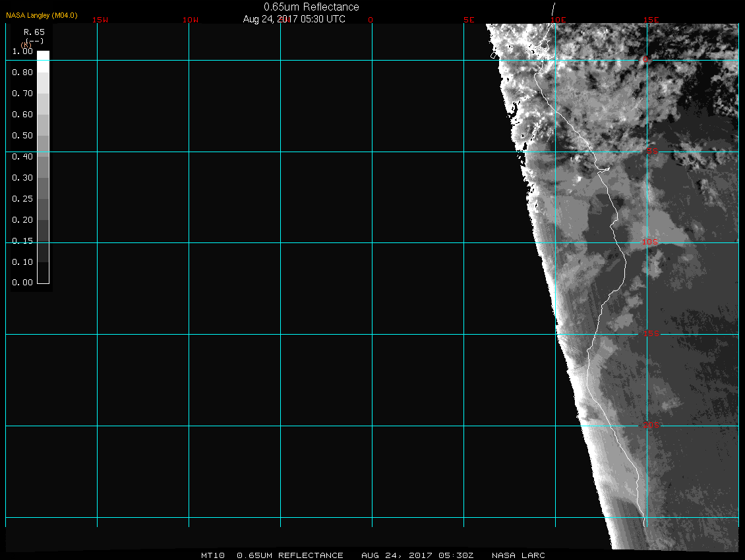The height and width of the screenshot is (560, 745).
Task: Click the 10W longitude label
Action: [x=191, y=20]
